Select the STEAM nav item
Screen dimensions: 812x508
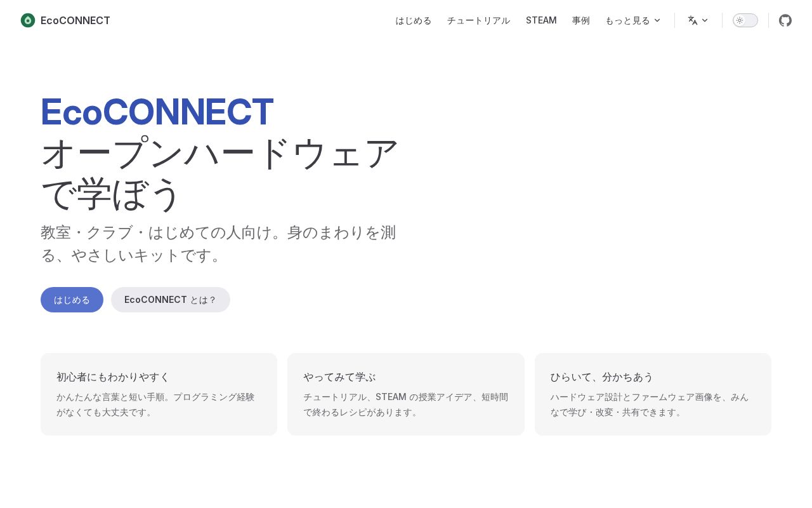(x=541, y=20)
